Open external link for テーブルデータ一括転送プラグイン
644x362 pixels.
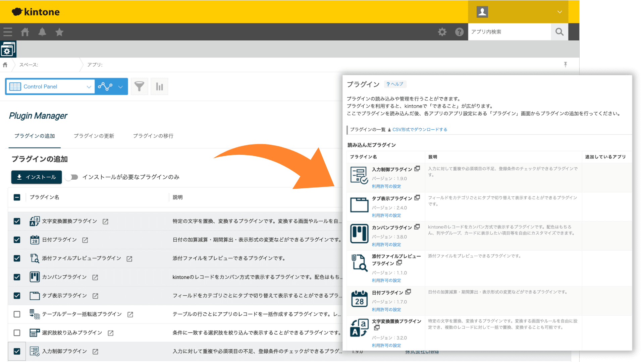tap(130, 314)
